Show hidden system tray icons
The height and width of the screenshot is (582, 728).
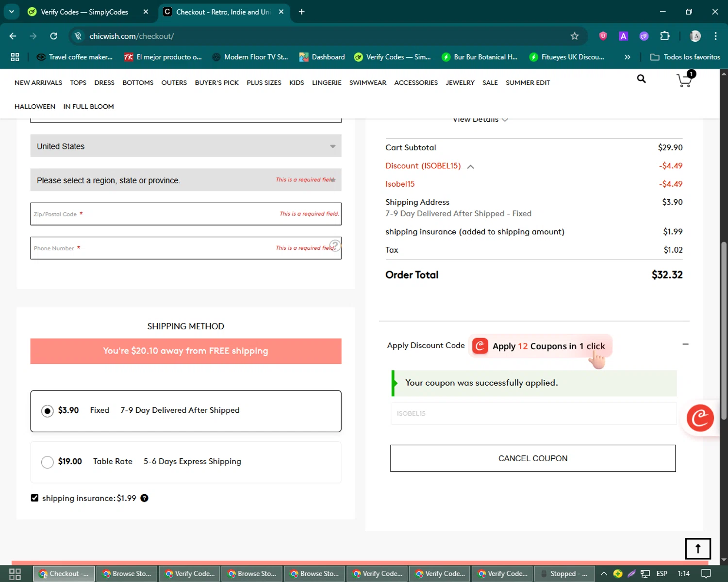click(604, 574)
